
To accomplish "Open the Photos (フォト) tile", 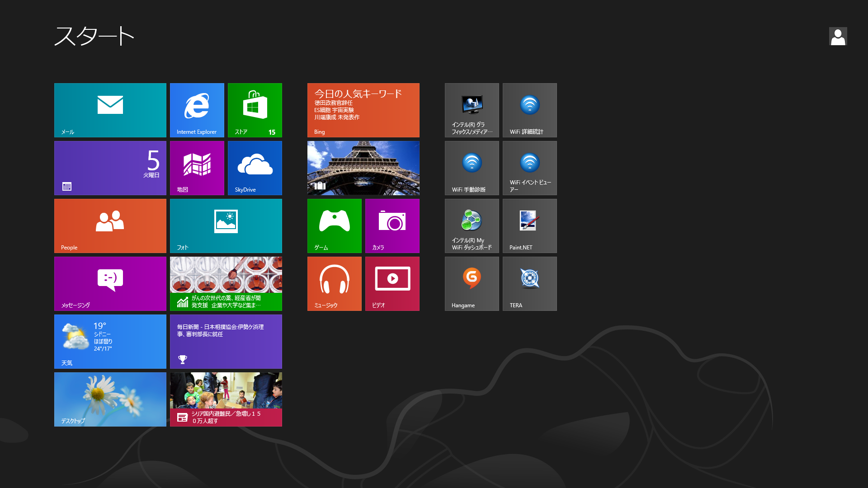I will click(x=226, y=225).
